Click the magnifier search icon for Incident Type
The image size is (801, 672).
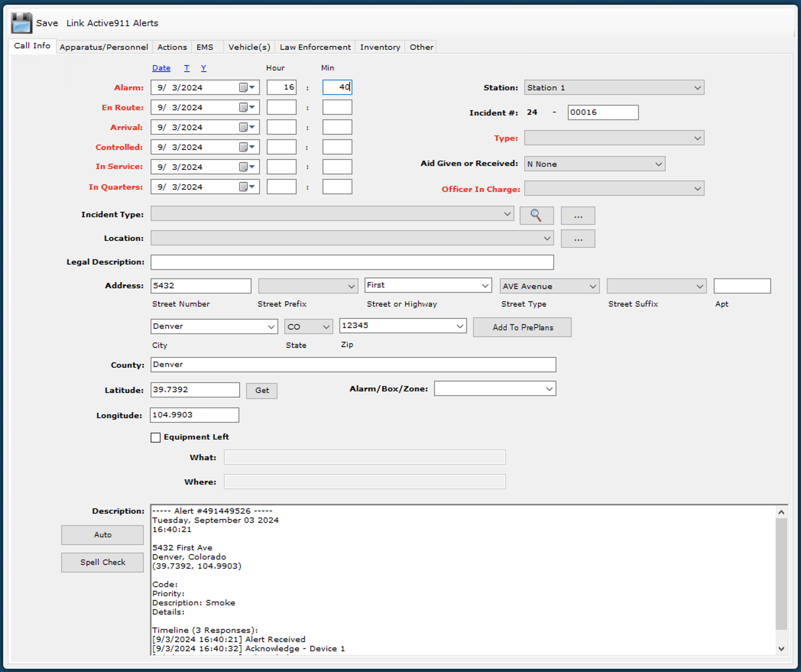point(536,216)
